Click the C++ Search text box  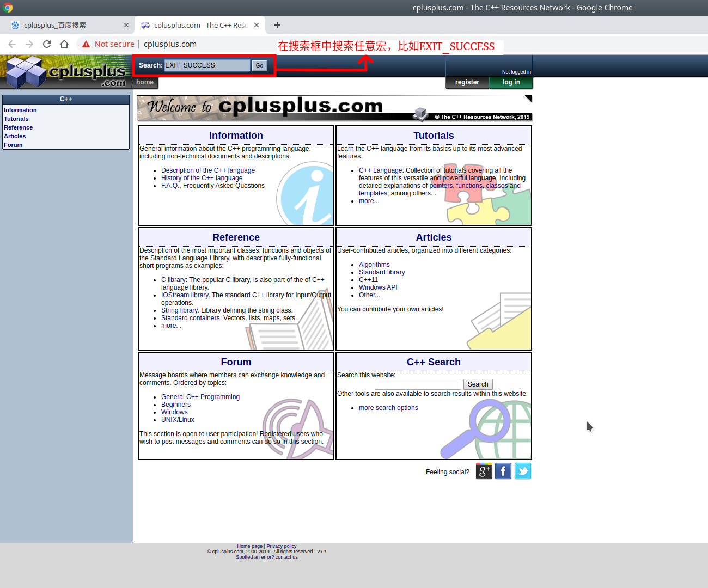(418, 384)
